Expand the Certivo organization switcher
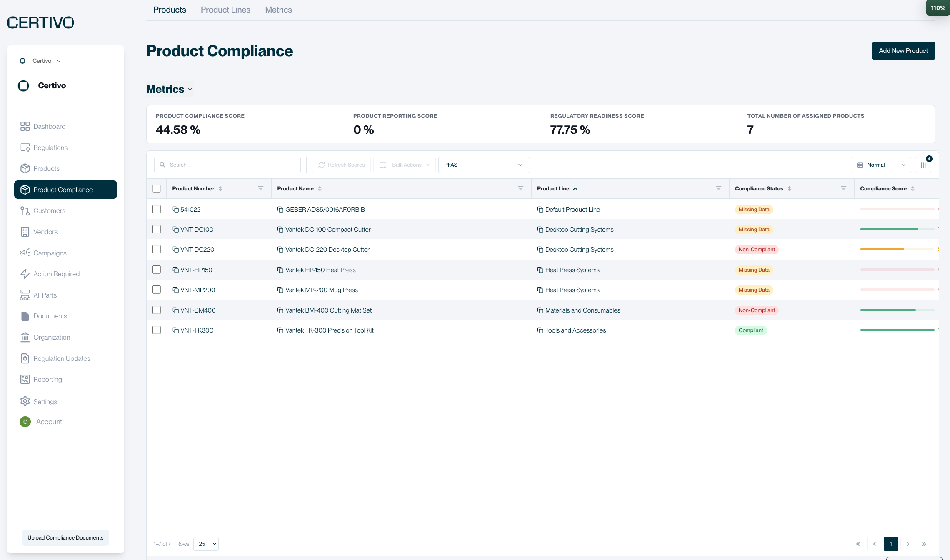The image size is (950, 560). pyautogui.click(x=40, y=61)
